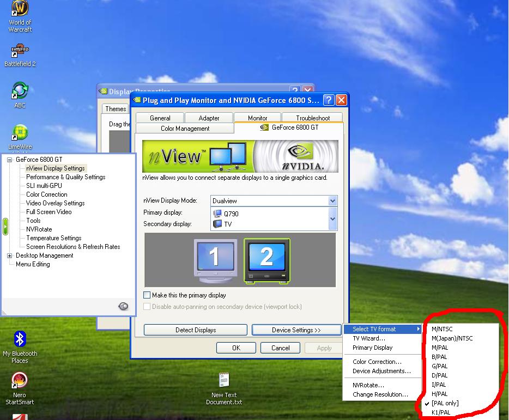Expand Desktop Management tree node
This screenshot has height=420, width=509.
coord(9,255)
